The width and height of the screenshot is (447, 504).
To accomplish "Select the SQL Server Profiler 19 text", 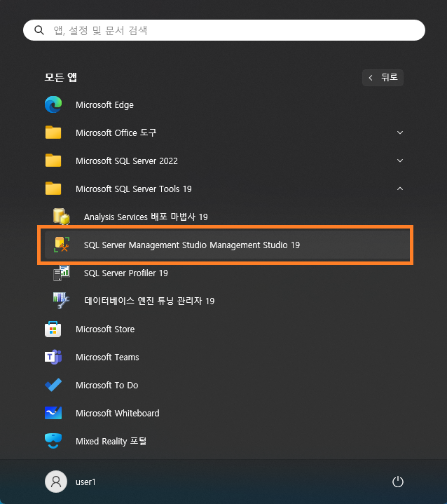I will coord(126,273).
